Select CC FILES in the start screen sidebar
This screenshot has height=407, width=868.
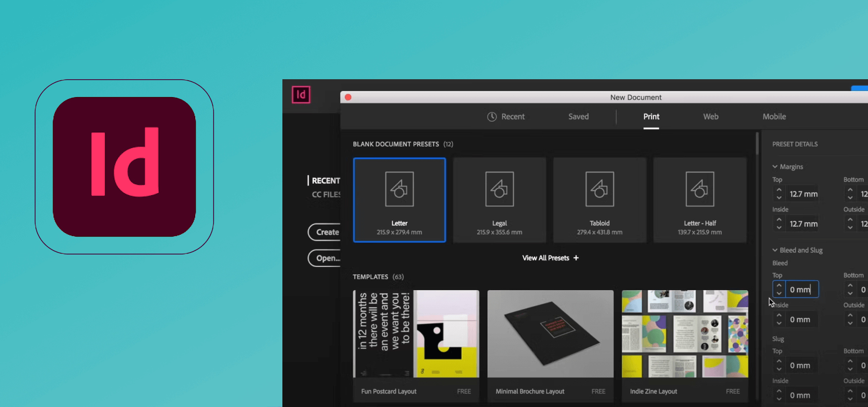[325, 195]
